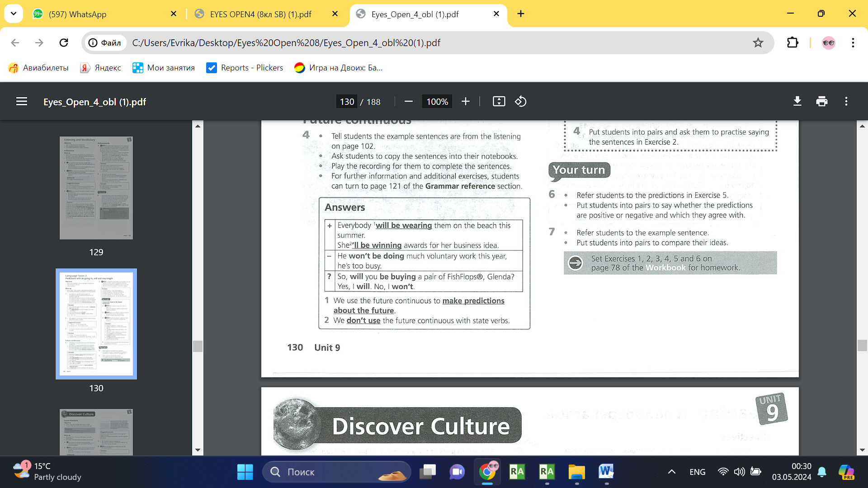Bookmark this page with star icon
Viewport: 868px width, 488px height.
click(758, 43)
